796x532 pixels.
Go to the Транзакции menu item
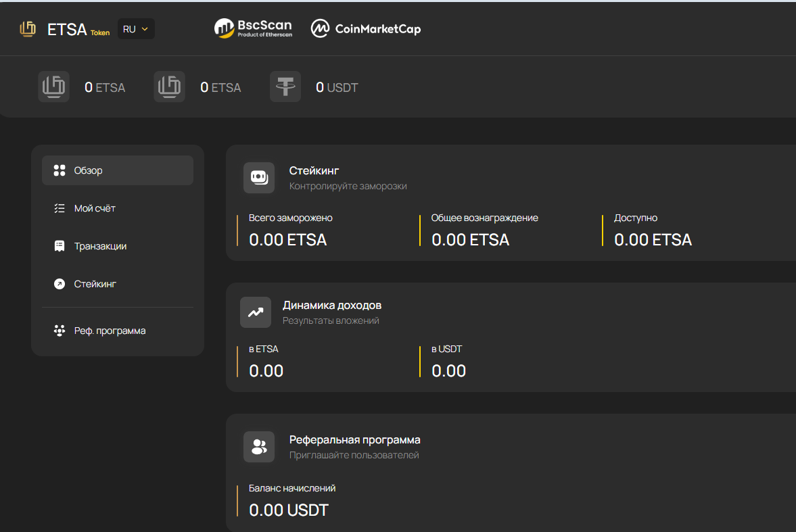click(x=118, y=246)
